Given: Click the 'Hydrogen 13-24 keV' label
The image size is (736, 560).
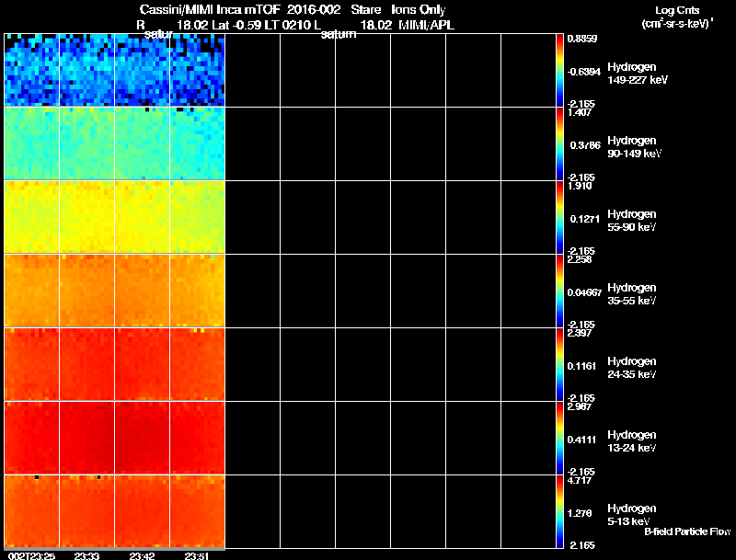Looking at the screenshot, I should 632,441.
